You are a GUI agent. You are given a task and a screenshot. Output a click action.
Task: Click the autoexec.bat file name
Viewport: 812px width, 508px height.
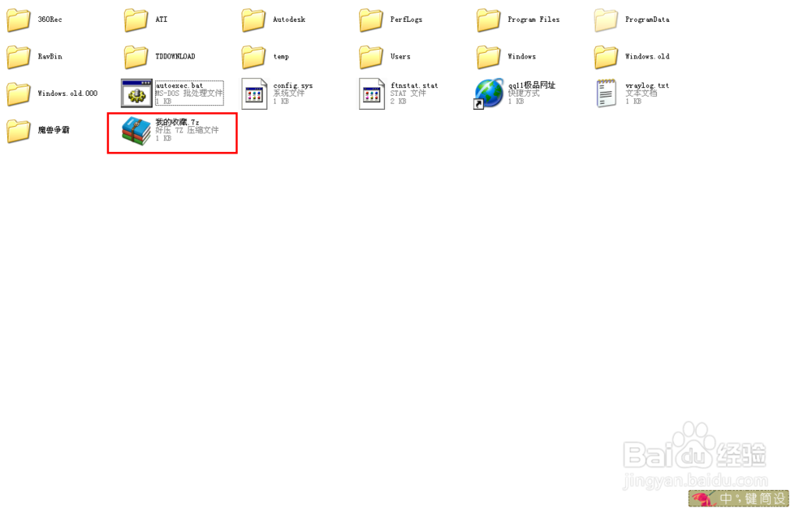[x=179, y=85]
